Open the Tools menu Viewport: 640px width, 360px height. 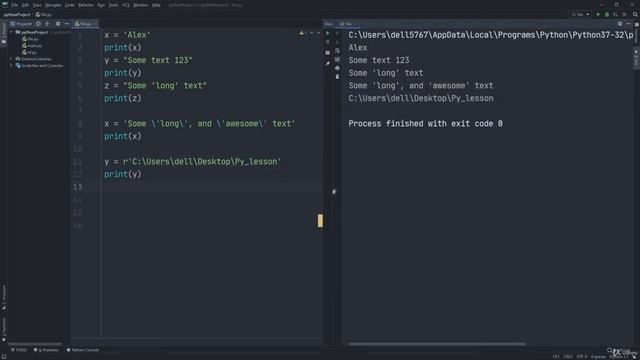tap(113, 5)
